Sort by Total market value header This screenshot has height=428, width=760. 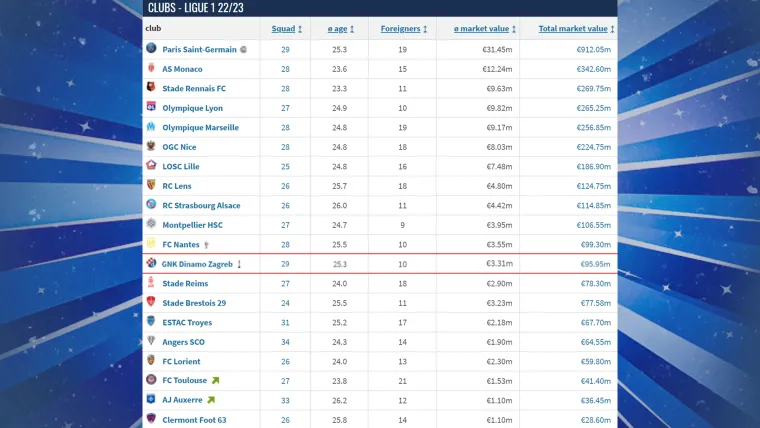571,29
